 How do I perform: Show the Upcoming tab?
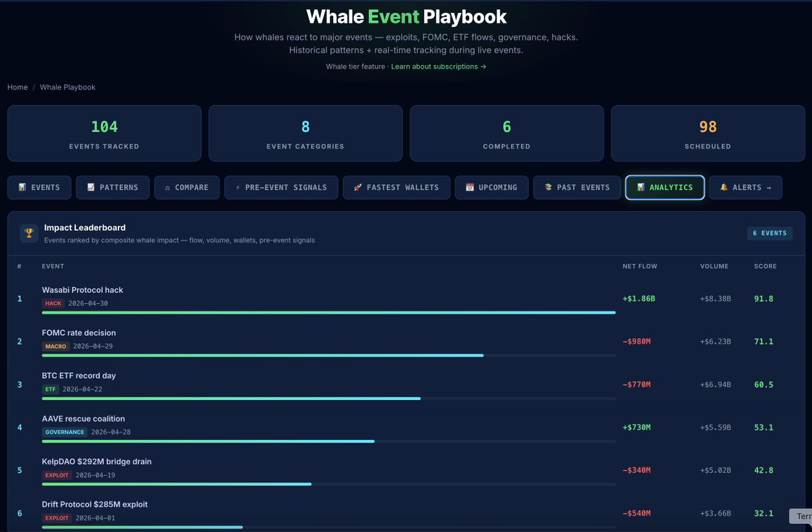coord(492,187)
